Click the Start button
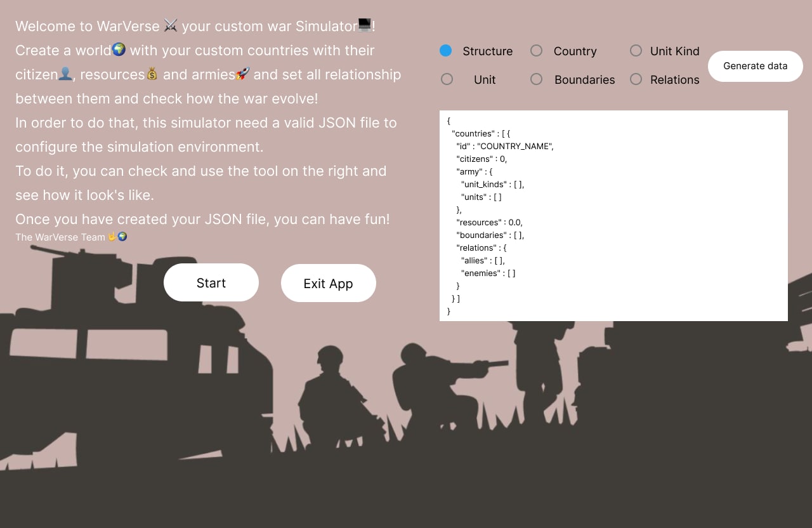Image resolution: width=812 pixels, height=528 pixels. [x=211, y=282]
